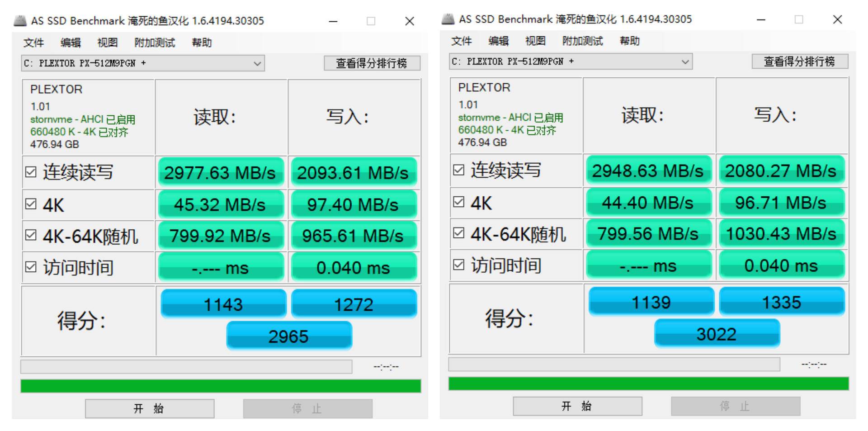Open 文件 menu in left window
This screenshot has height=431, width=868.
pyautogui.click(x=33, y=43)
